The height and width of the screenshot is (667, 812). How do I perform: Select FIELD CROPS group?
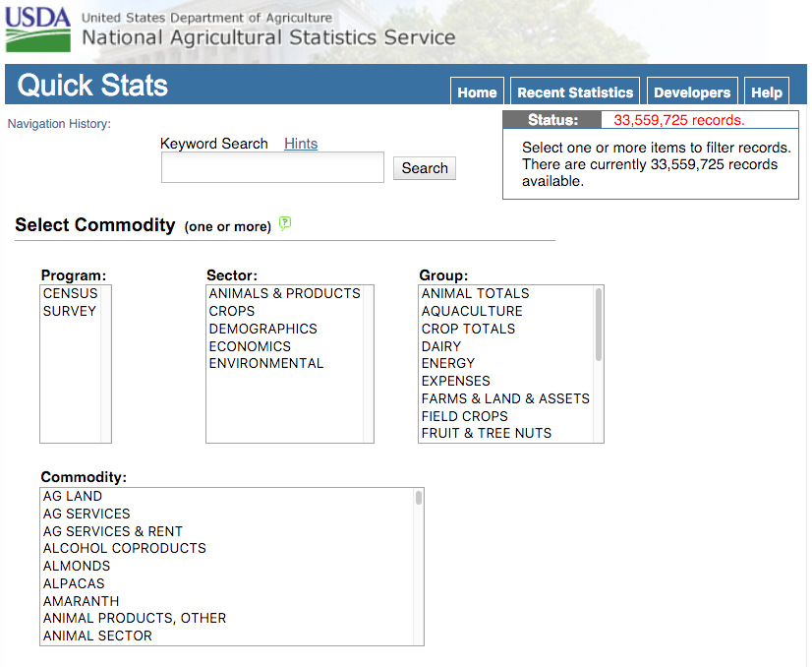[506, 416]
